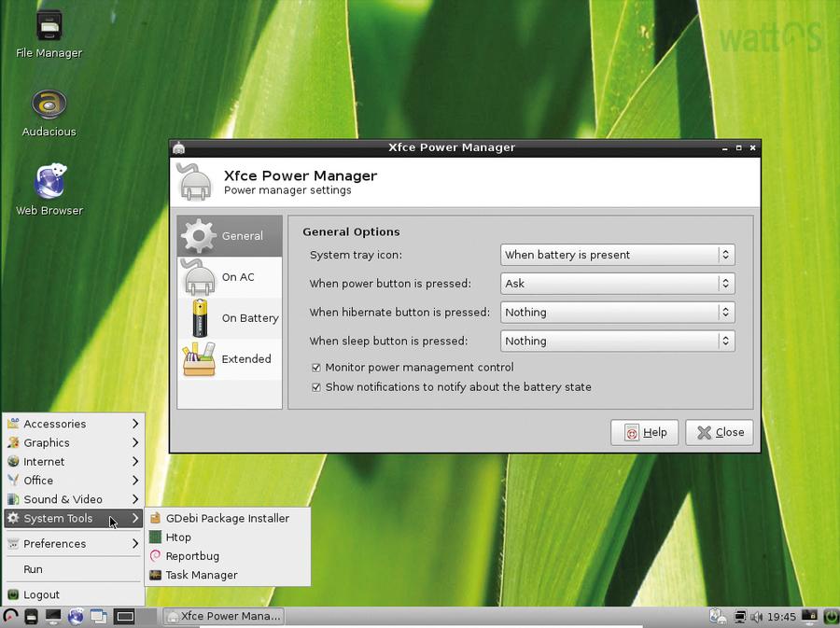The width and height of the screenshot is (840, 628).
Task: Expand the Office menu category
Action: click(x=74, y=481)
